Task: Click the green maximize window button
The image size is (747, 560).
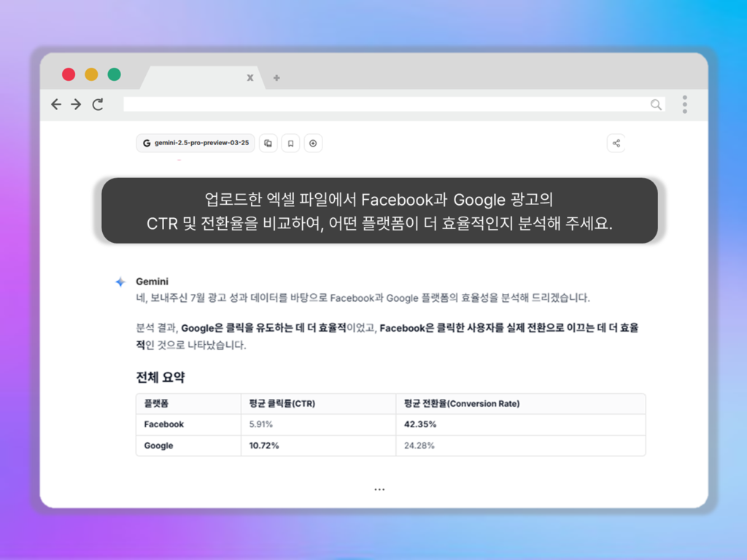Action: click(115, 74)
